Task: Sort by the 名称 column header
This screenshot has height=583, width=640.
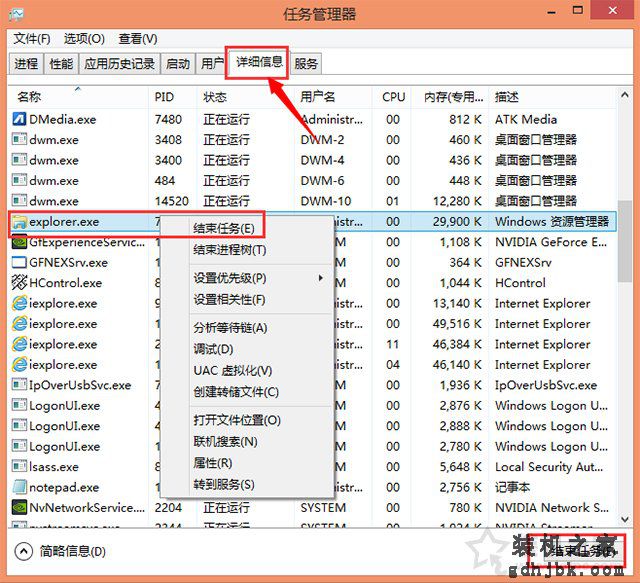Action: (78, 97)
